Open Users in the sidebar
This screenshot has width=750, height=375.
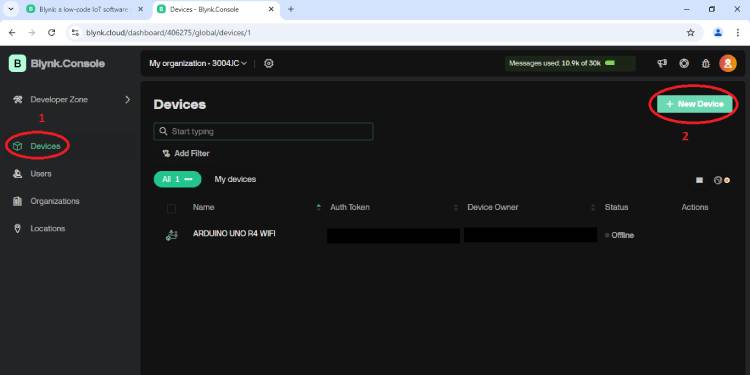click(41, 174)
